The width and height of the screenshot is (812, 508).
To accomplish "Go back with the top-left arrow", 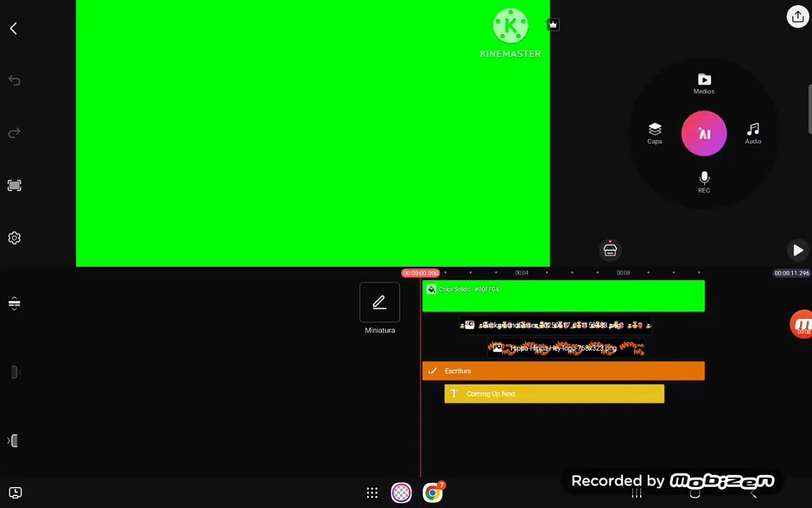I will [14, 28].
